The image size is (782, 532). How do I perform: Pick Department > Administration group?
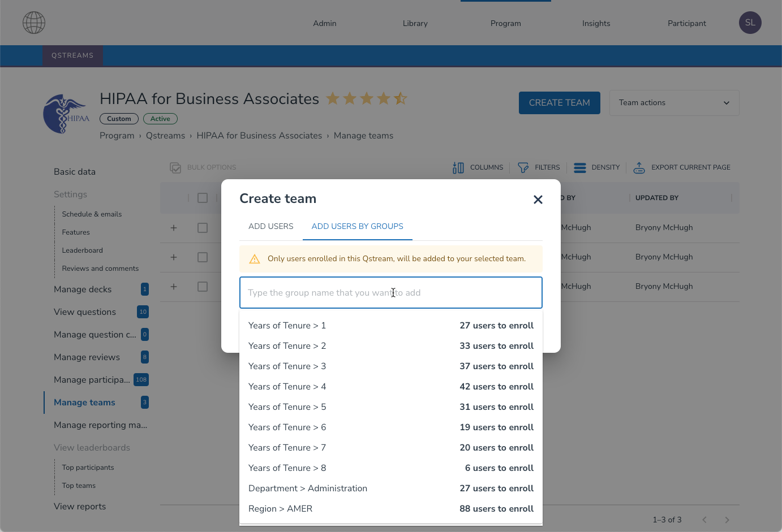tap(391, 488)
